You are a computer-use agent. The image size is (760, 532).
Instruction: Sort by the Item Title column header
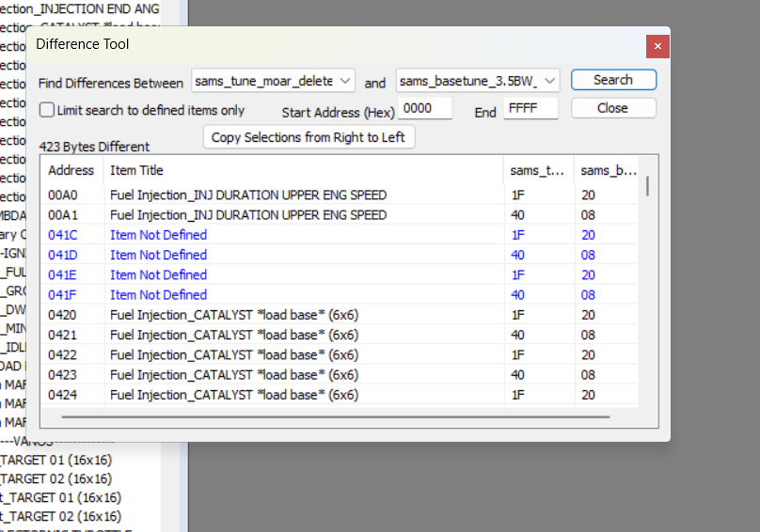(136, 170)
